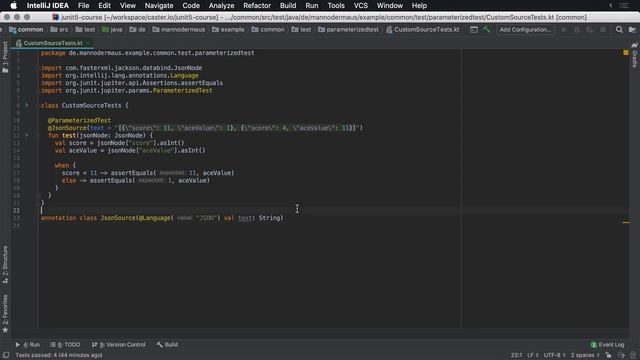Open the VCS menu
640x360 pixels.
pos(360,5)
